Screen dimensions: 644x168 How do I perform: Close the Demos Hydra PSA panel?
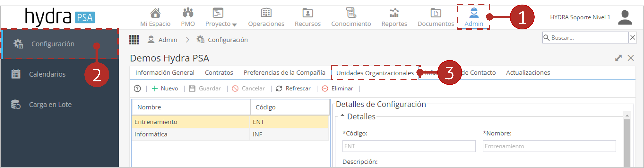tap(631, 58)
